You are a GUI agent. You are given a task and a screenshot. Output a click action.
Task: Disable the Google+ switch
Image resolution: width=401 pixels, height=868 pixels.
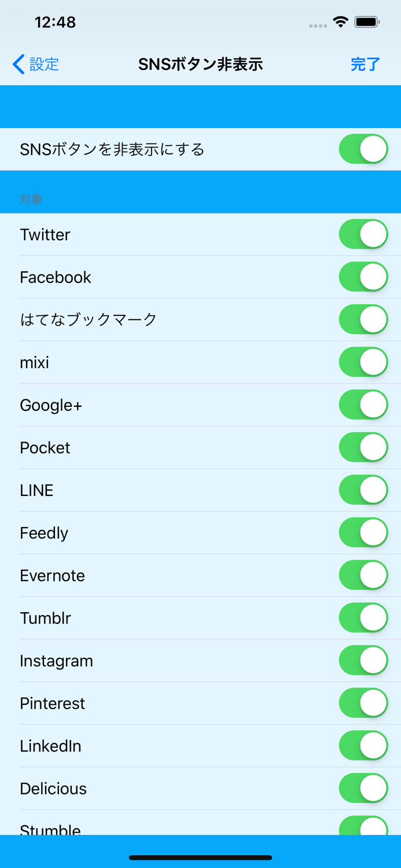point(363,404)
